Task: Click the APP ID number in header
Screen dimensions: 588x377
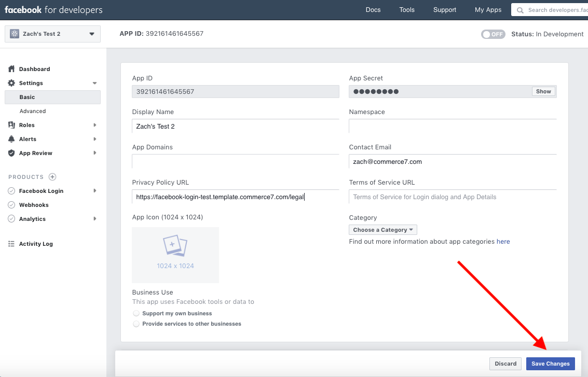Action: [174, 33]
